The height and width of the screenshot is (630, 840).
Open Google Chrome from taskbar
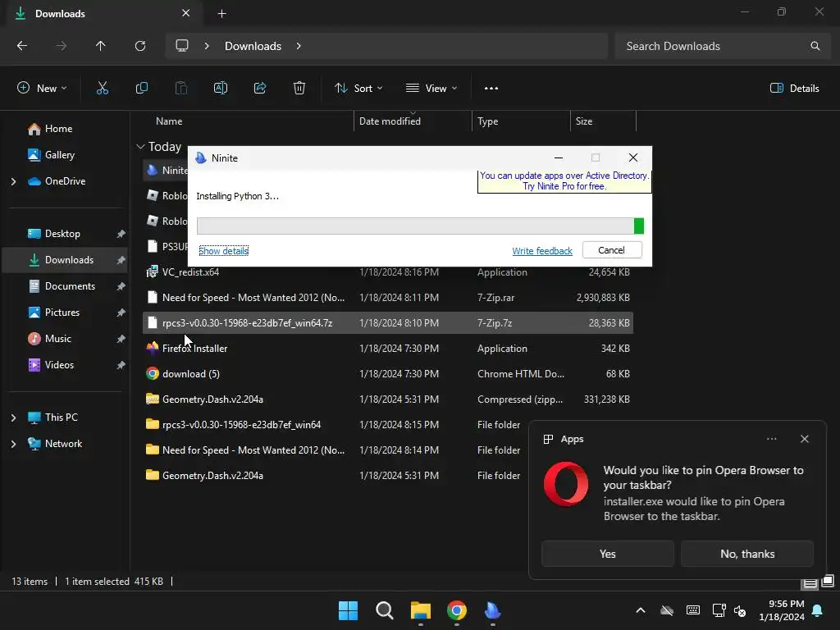tap(457, 610)
